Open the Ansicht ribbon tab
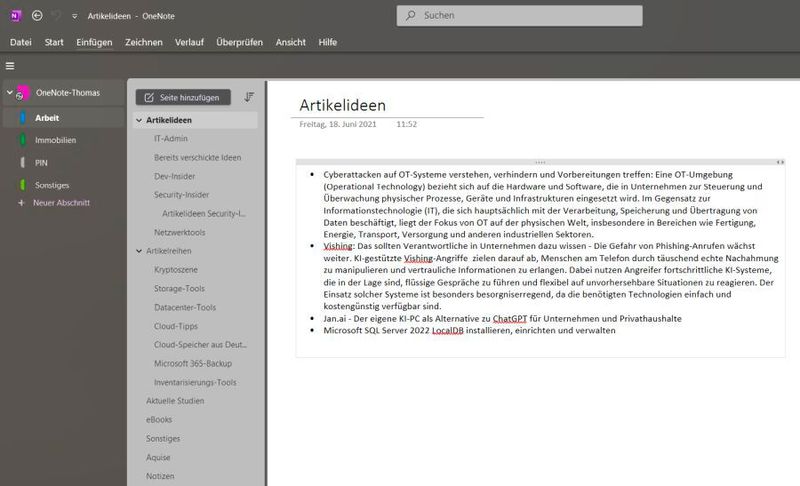 point(290,42)
